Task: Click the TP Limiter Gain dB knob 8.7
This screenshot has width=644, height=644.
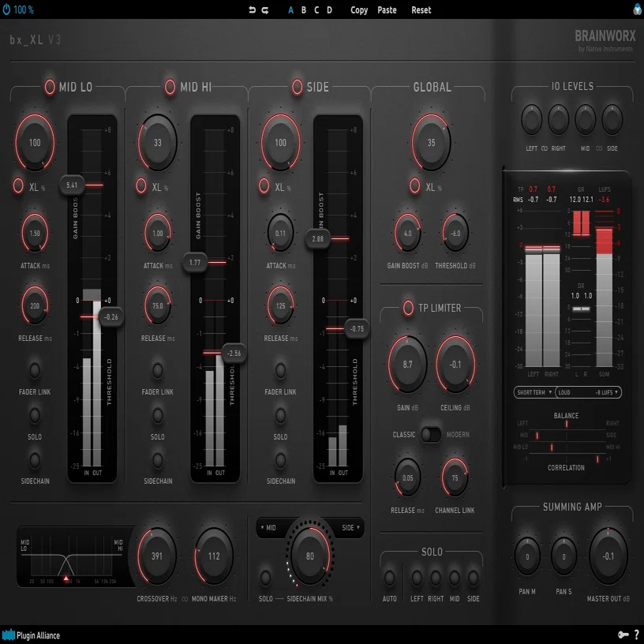Action: click(407, 365)
